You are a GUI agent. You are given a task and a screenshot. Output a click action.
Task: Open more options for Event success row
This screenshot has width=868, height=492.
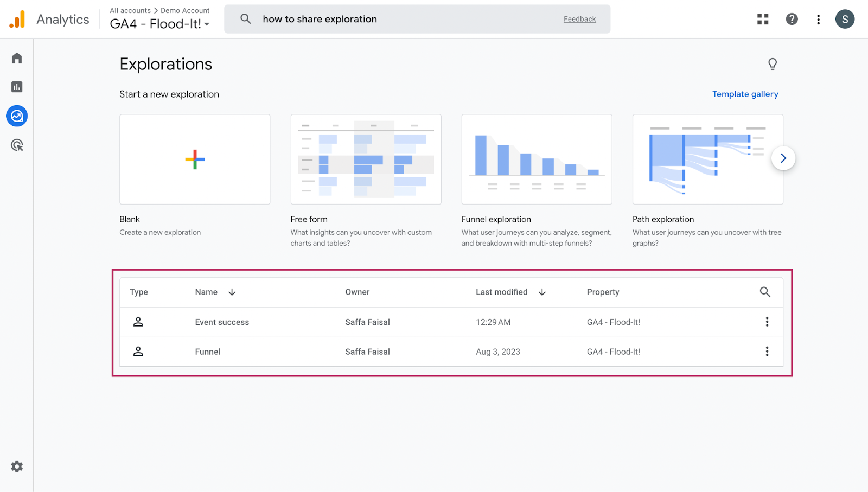(x=767, y=322)
